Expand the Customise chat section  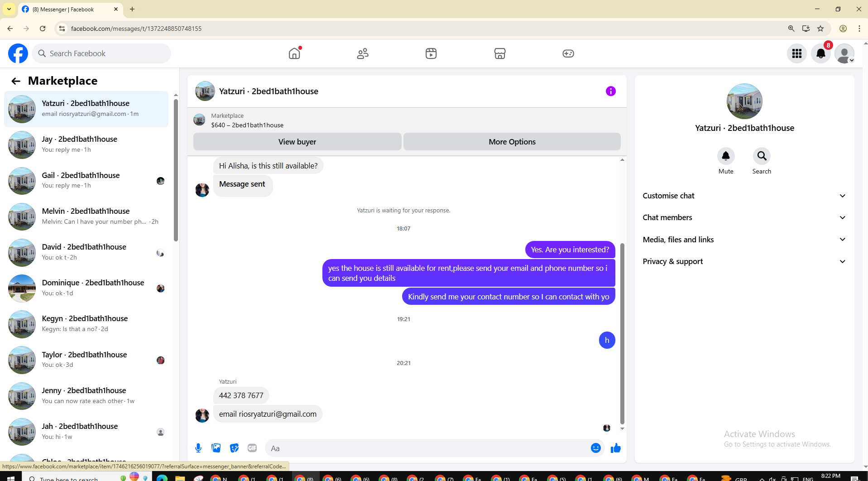pyautogui.click(x=744, y=196)
